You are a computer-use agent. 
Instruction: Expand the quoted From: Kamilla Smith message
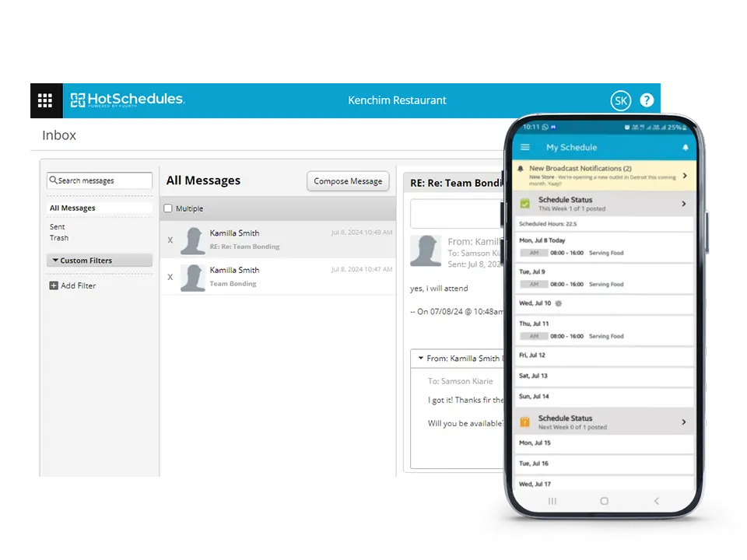pyautogui.click(x=421, y=359)
